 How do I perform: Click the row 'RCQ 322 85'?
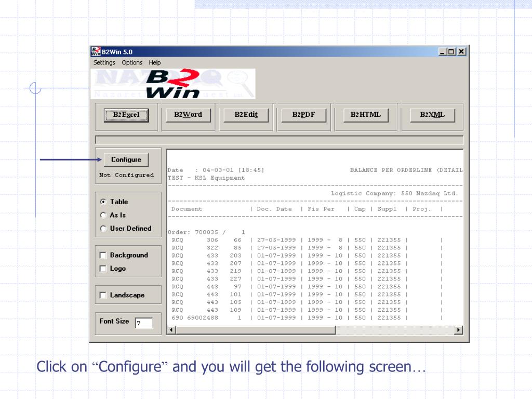[x=307, y=248]
